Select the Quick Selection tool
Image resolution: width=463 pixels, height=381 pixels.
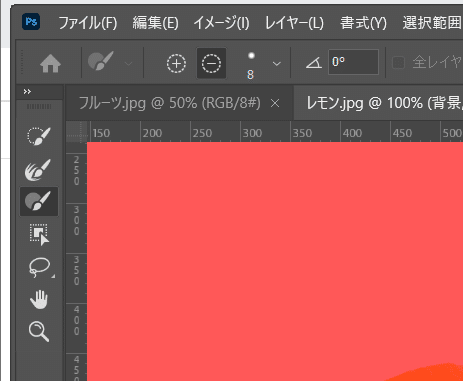(39, 136)
